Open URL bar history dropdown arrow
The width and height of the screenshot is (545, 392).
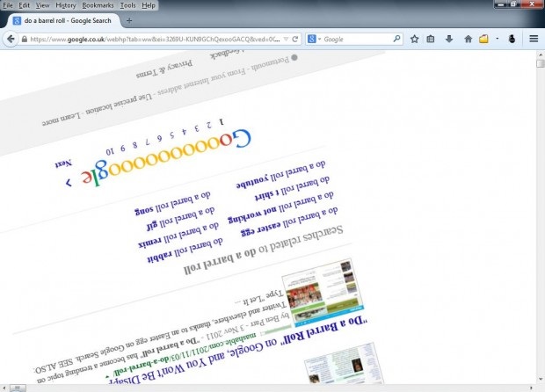(286, 39)
